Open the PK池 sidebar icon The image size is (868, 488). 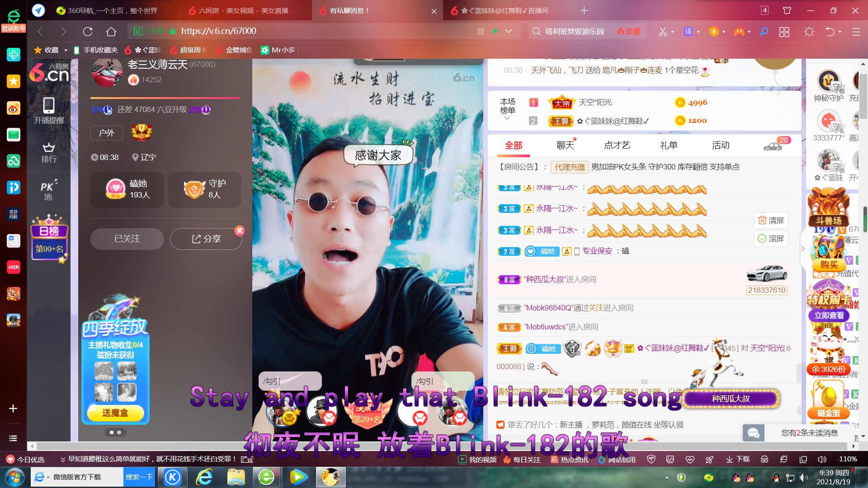49,190
